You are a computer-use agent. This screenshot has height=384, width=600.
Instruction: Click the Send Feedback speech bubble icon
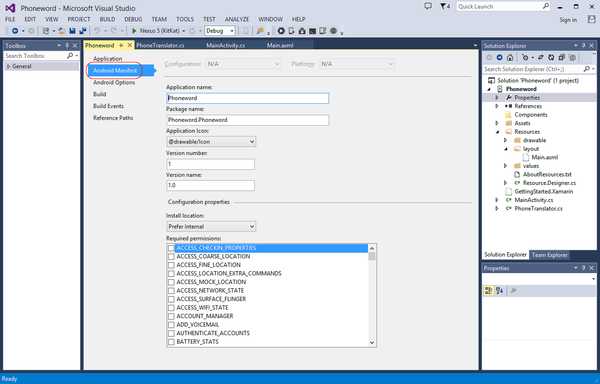tap(428, 6)
